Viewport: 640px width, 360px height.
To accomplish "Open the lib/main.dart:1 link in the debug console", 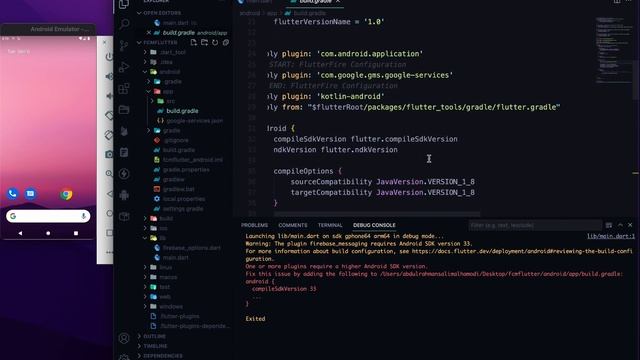I will (611, 236).
